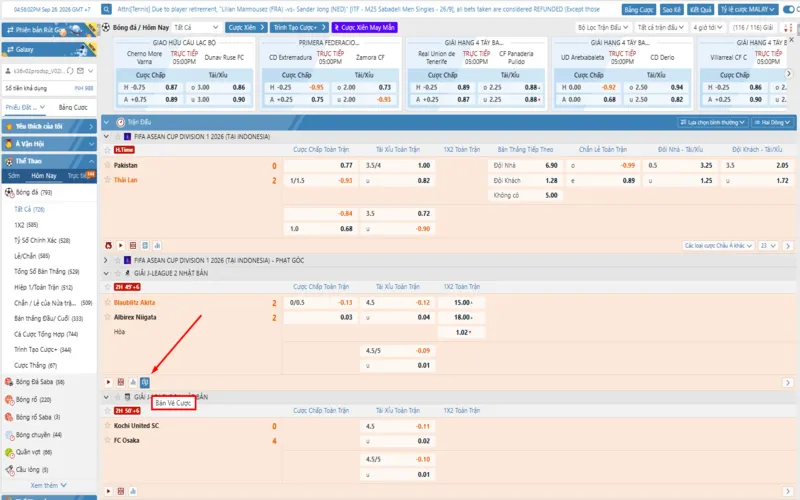Click the Cược Xiên button
The width and height of the screenshot is (800, 500).
tap(246, 28)
